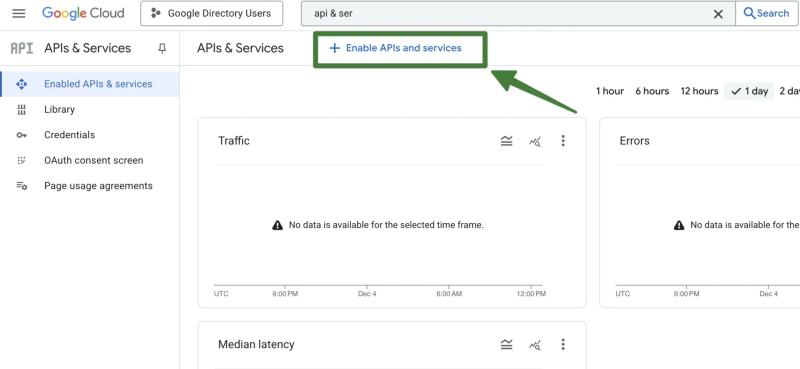The image size is (800, 369).
Task: Click the API logo icon in sidebar header
Action: 22,48
